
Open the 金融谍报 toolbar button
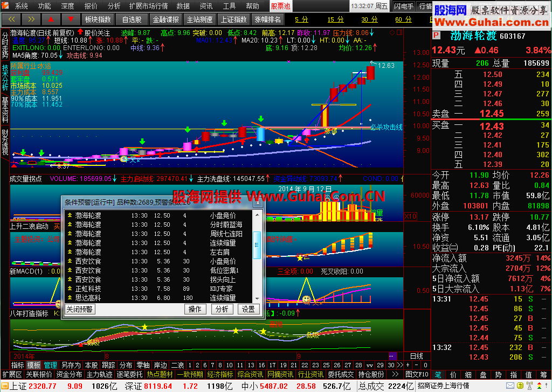click(x=165, y=19)
